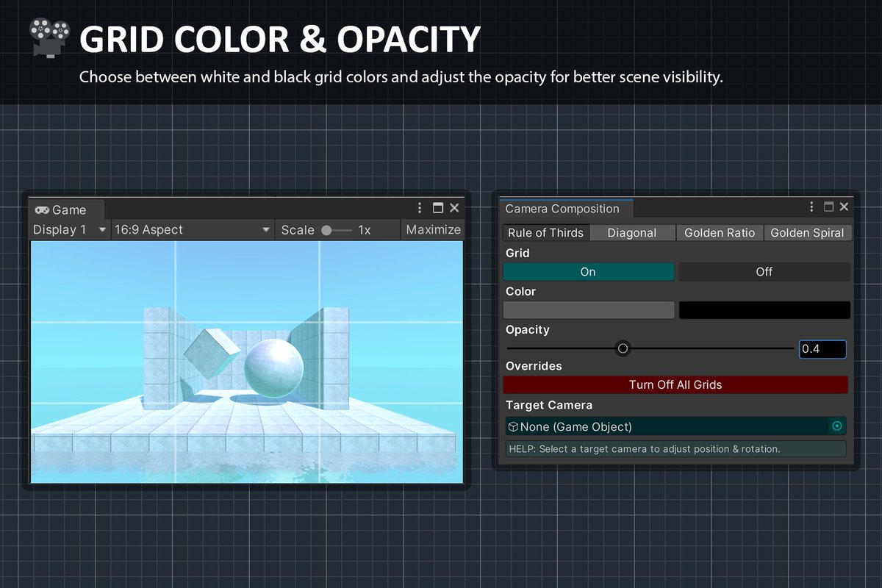Close the Camera Composition window

click(x=844, y=207)
